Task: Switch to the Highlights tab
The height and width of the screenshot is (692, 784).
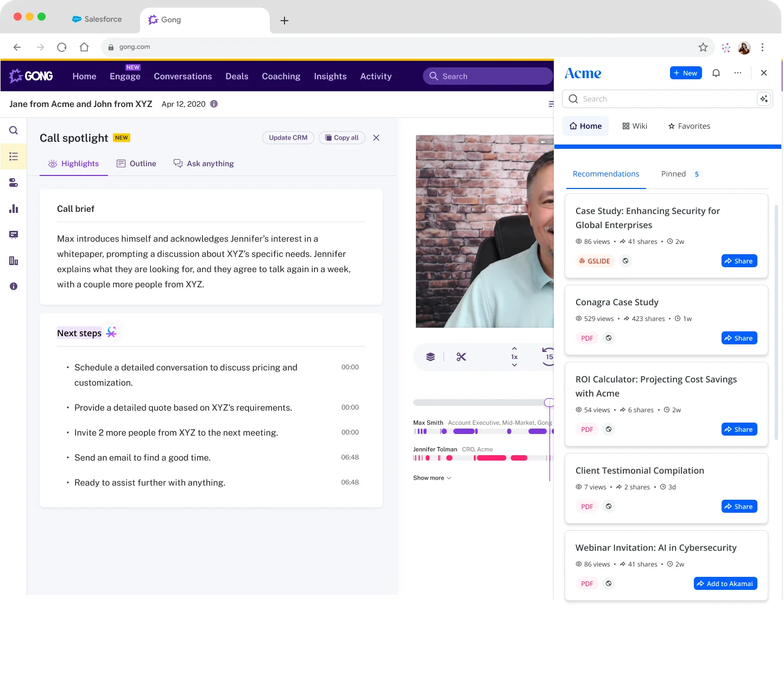Action: 74,163
